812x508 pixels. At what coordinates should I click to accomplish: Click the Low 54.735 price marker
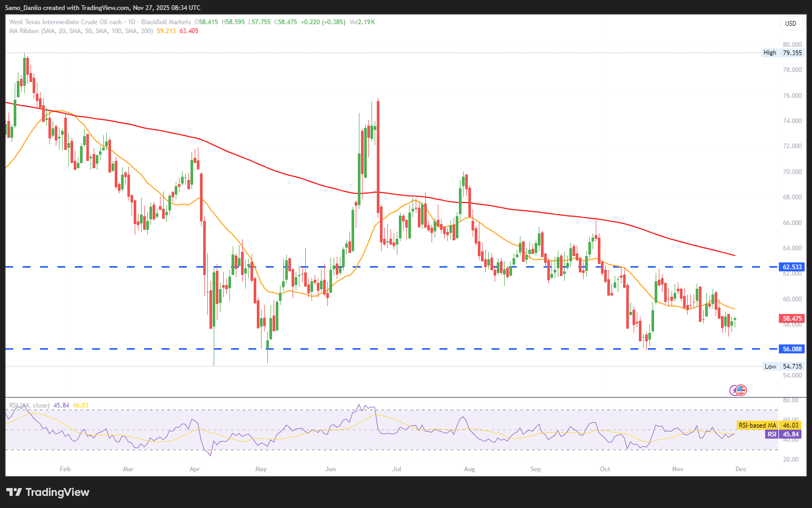coord(784,367)
